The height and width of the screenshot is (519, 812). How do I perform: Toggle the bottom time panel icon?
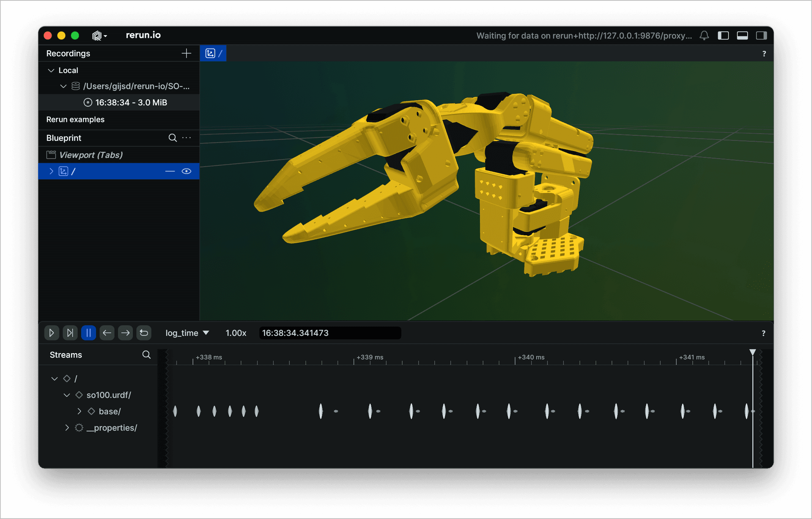(x=743, y=36)
